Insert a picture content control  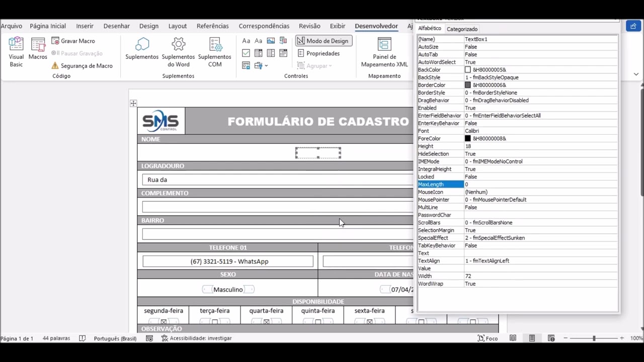[x=271, y=41]
